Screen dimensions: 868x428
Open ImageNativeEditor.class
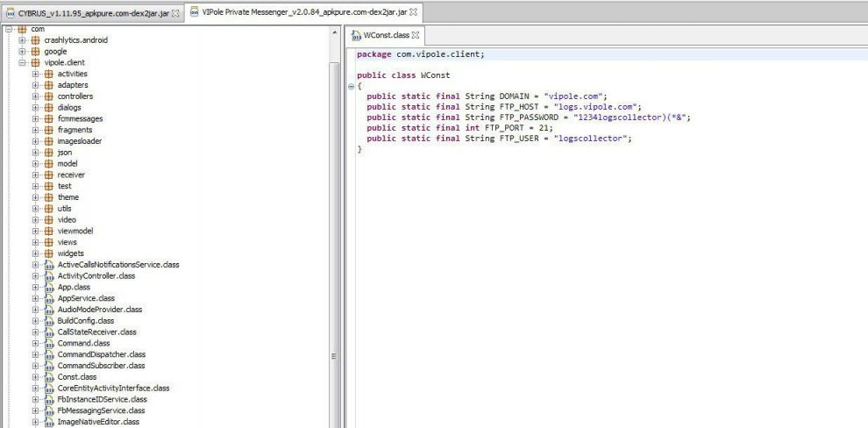coord(98,422)
